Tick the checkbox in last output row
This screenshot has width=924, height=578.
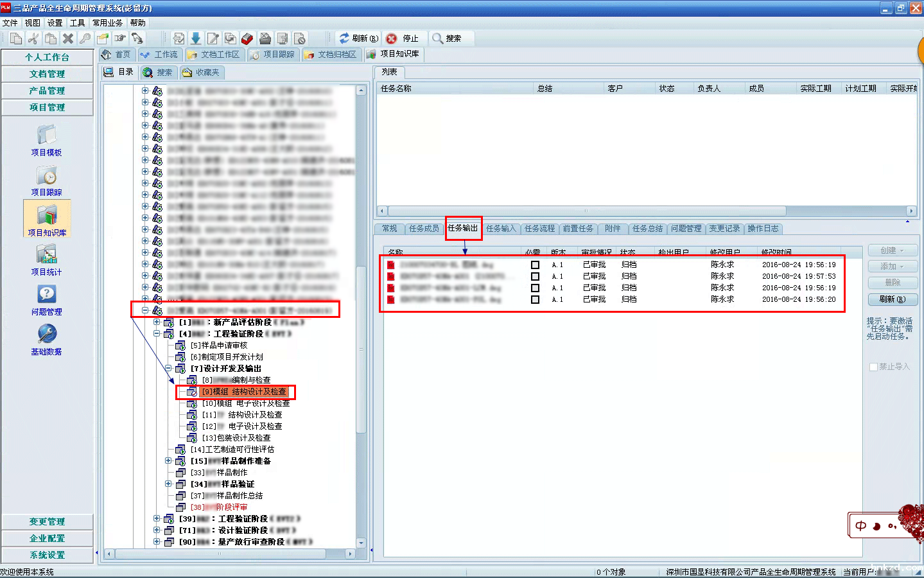(x=535, y=299)
